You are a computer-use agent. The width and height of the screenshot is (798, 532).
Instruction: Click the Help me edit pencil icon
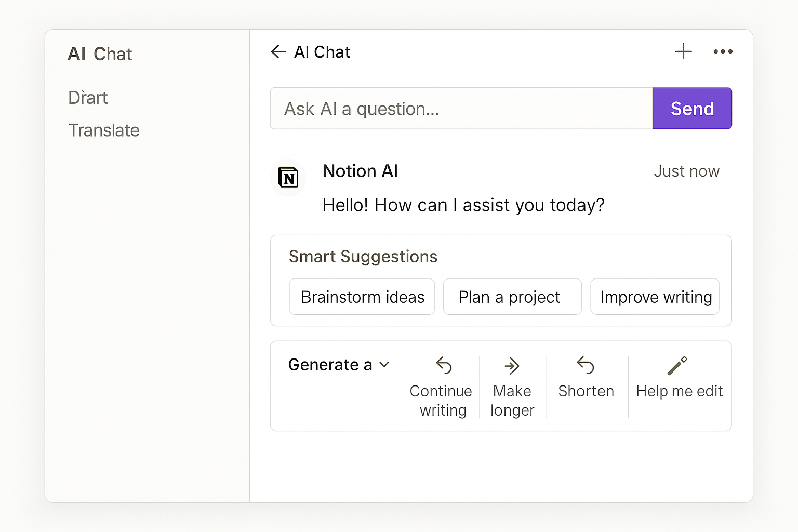tap(677, 366)
